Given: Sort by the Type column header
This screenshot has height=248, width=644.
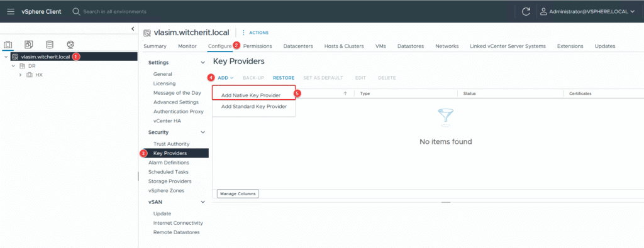Looking at the screenshot, I should click(365, 94).
